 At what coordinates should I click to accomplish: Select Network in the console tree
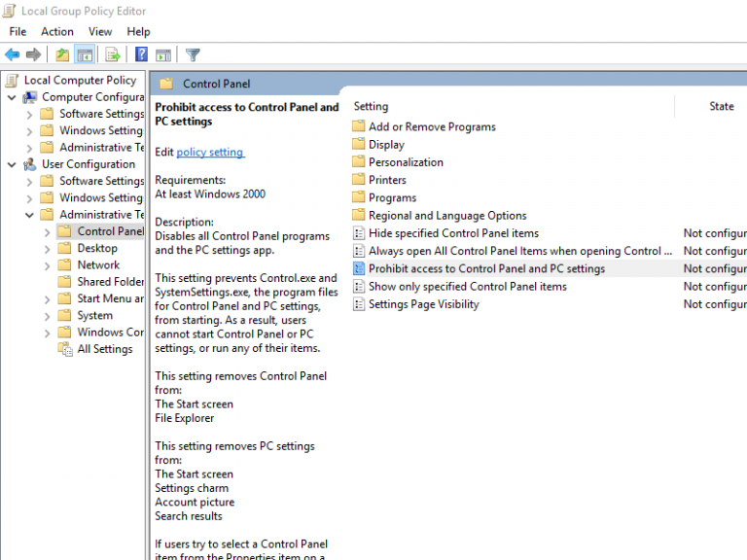coord(98,264)
